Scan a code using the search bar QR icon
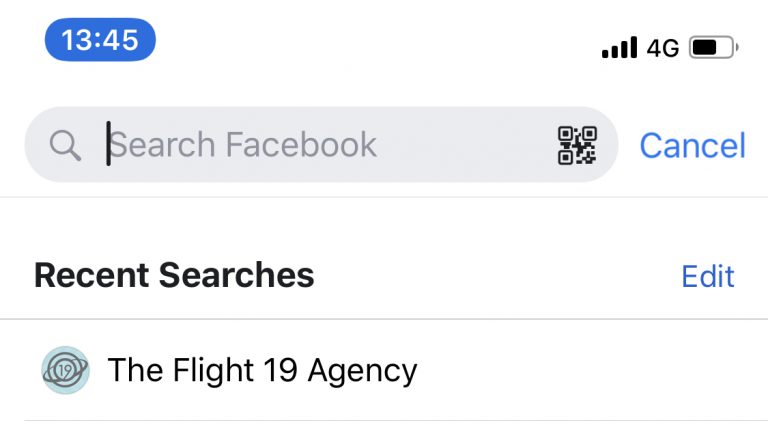The width and height of the screenshot is (768, 427). coord(577,145)
